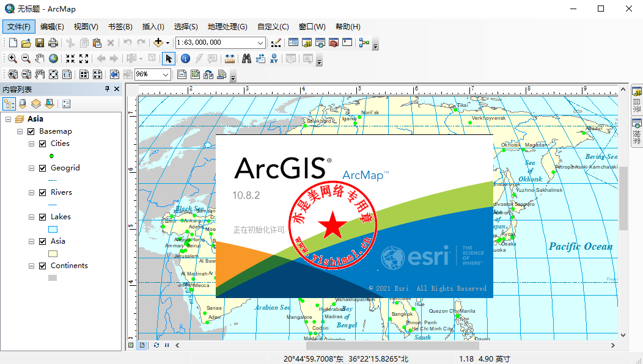Create a new map document
Viewport: 643px width, 364px height.
pos(13,43)
